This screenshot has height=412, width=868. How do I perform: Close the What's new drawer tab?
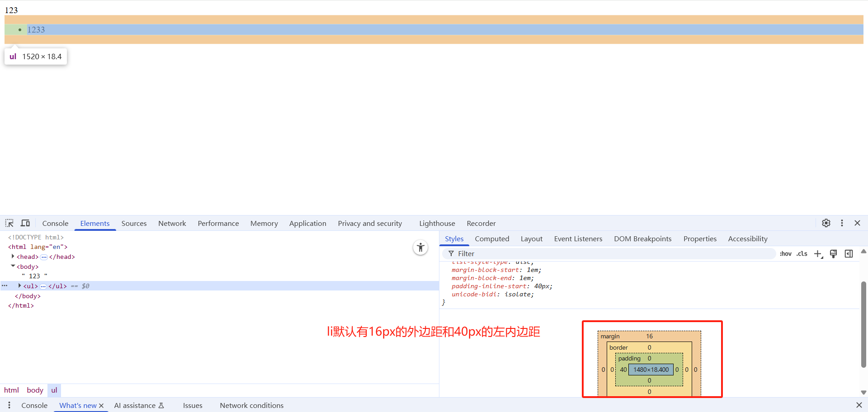[x=101, y=406]
